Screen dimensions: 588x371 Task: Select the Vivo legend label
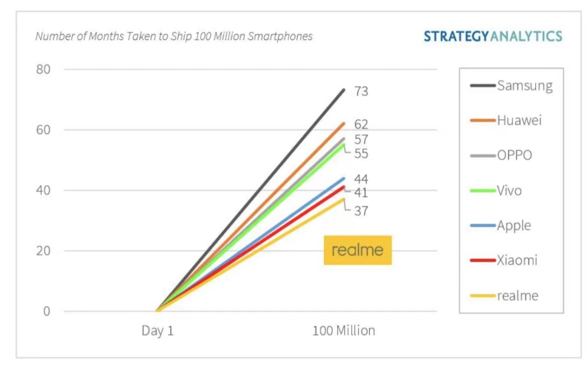[x=509, y=190]
